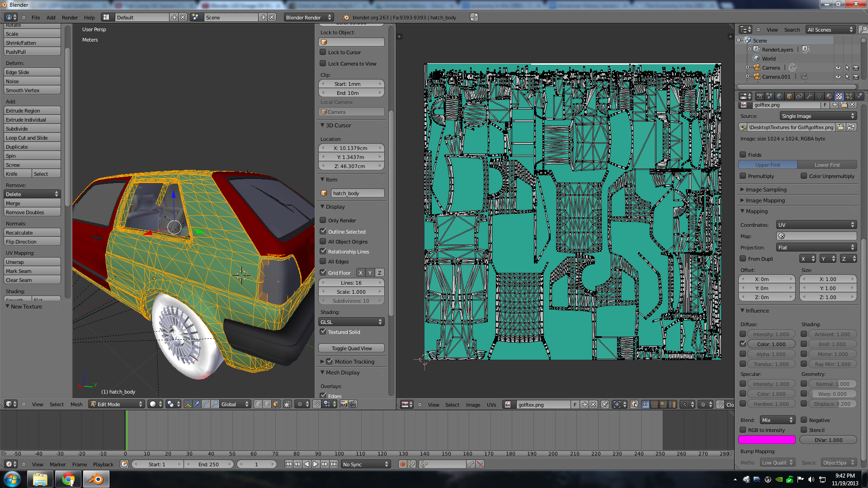Viewport: 868px width, 488px height.
Task: Click the OpenGL render animation clapper icon
Action: pyautogui.click(x=353, y=404)
